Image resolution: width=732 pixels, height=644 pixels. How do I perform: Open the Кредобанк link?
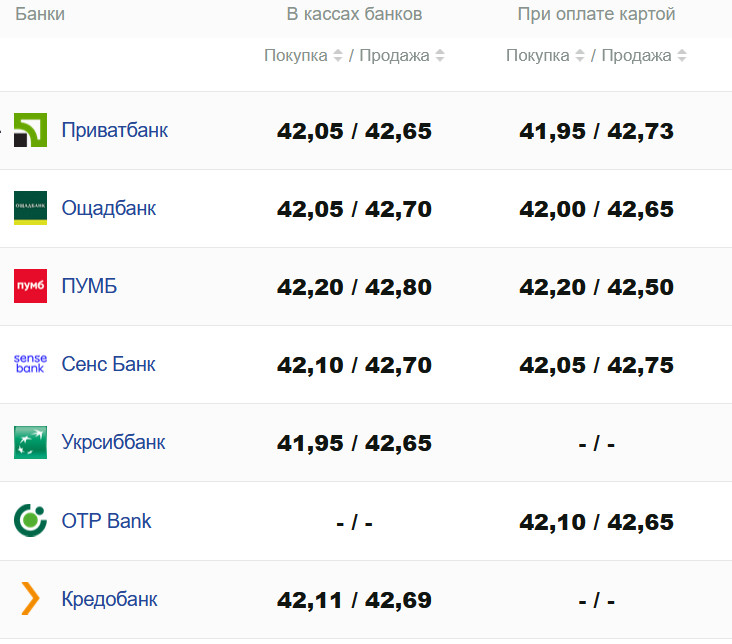click(109, 598)
